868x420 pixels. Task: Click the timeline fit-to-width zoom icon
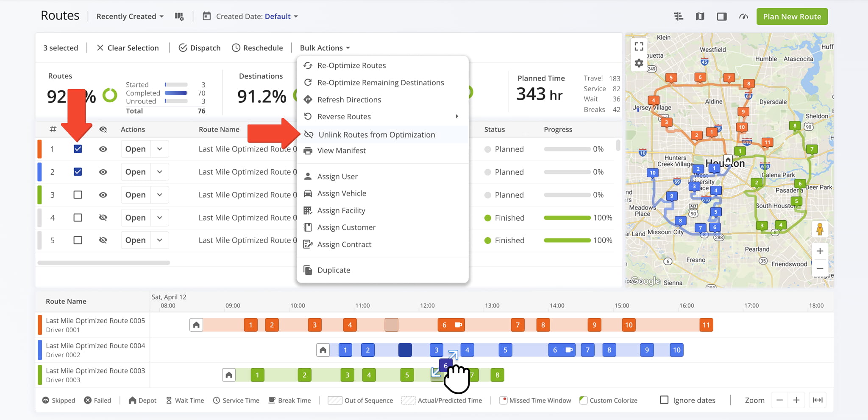(818, 400)
